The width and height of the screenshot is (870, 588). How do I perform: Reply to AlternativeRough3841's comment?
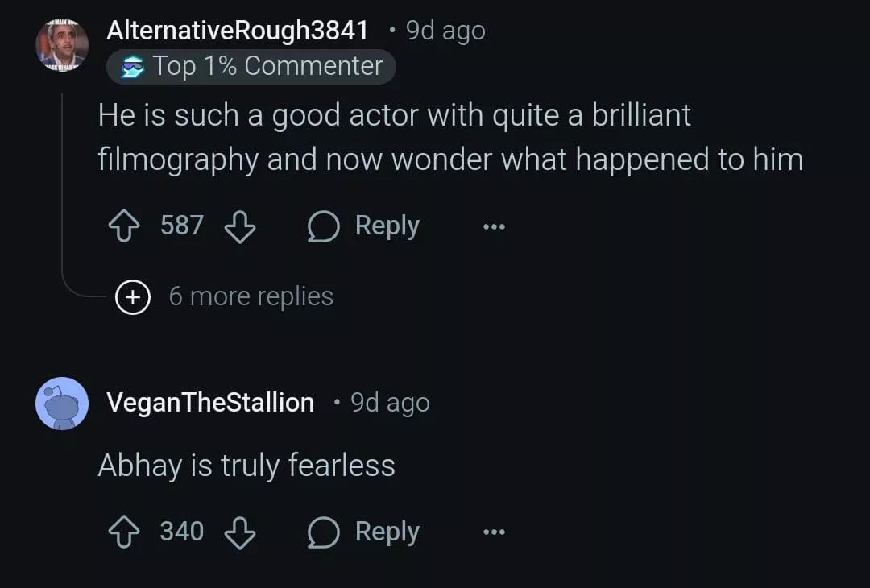[x=364, y=226]
